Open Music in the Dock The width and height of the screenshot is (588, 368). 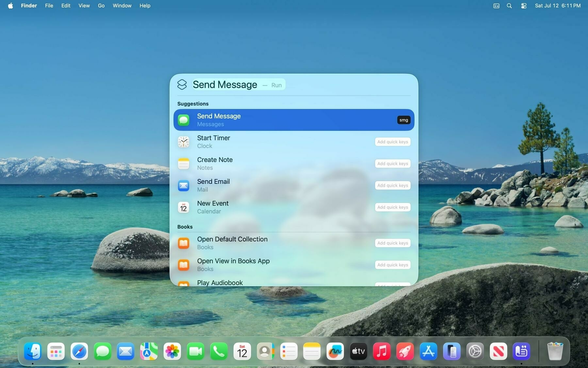(x=382, y=351)
